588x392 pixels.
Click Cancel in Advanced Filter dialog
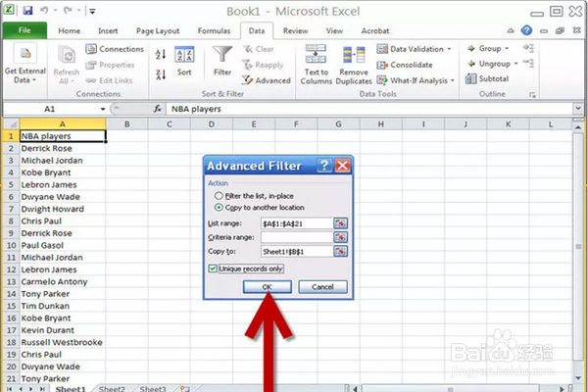coord(322,287)
